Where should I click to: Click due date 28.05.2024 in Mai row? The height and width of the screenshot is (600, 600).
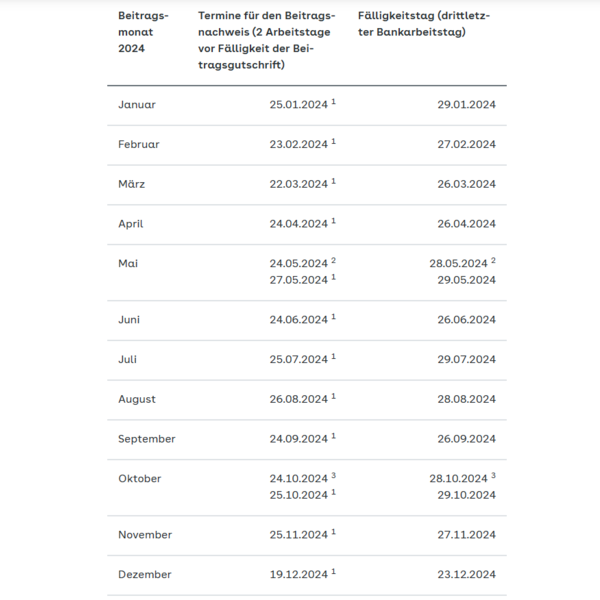point(458,264)
